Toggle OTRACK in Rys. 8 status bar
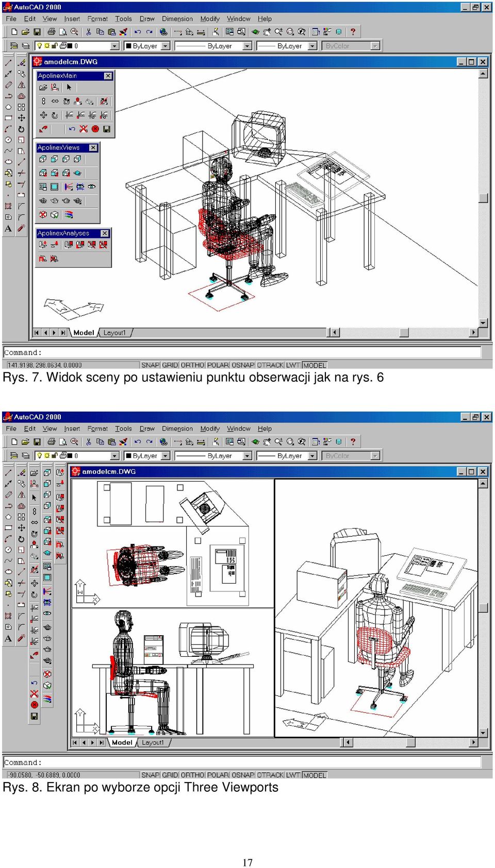The height and width of the screenshot is (868, 495). (x=270, y=775)
